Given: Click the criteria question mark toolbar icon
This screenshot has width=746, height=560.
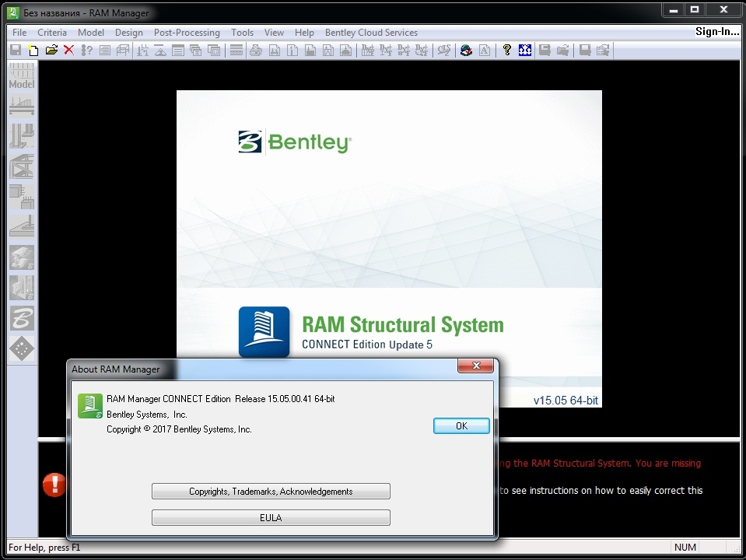Looking at the screenshot, I should pyautogui.click(x=86, y=50).
